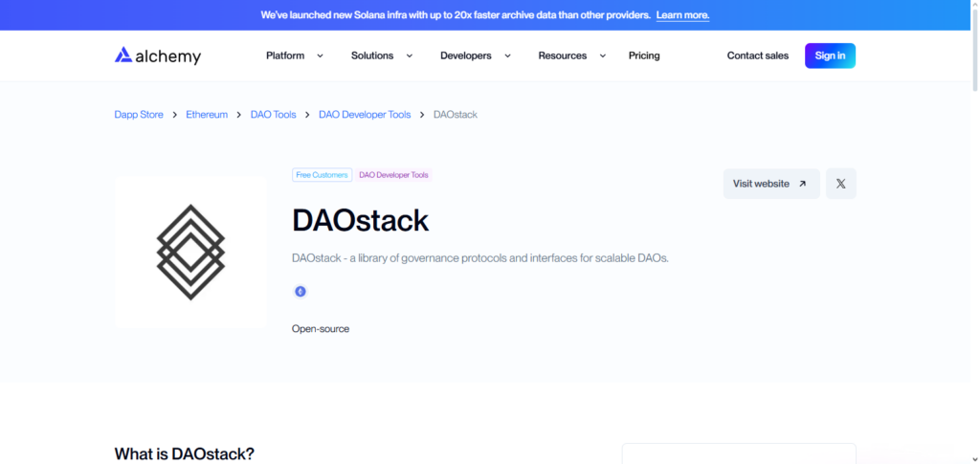
Task: Navigate to Ethereum breadcrumb
Action: tap(207, 114)
